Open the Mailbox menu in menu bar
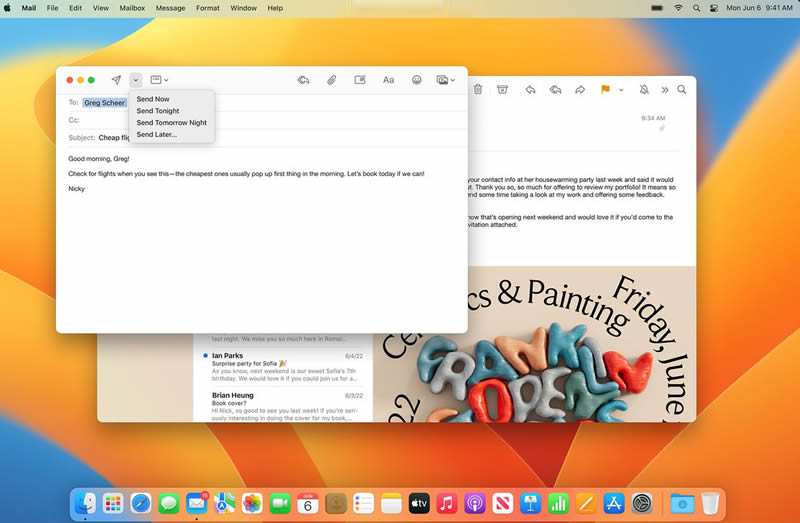This screenshot has width=800, height=523. pos(132,8)
